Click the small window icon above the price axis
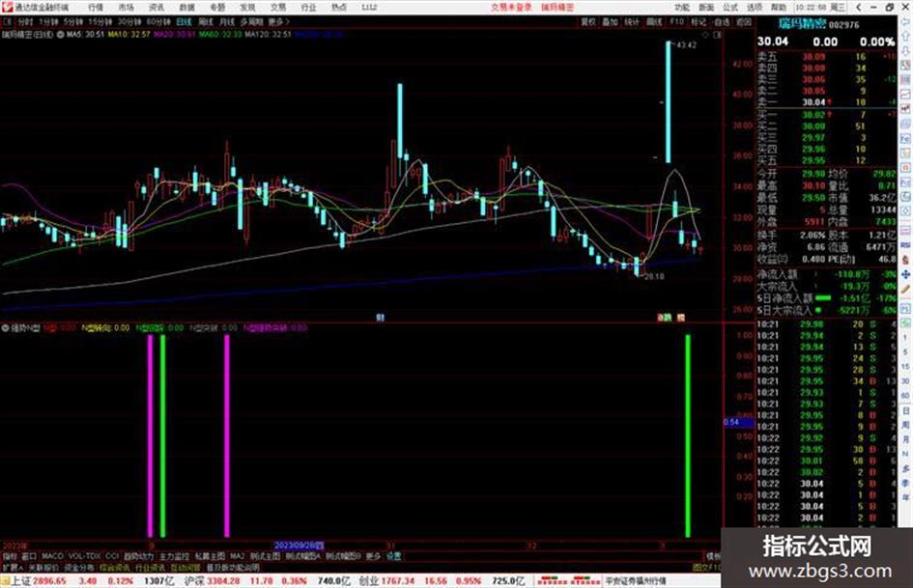This screenshot has height=588, width=913. click(x=717, y=35)
